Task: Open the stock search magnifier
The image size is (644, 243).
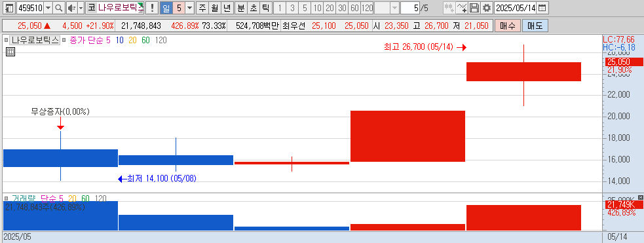Action: tap(59, 8)
